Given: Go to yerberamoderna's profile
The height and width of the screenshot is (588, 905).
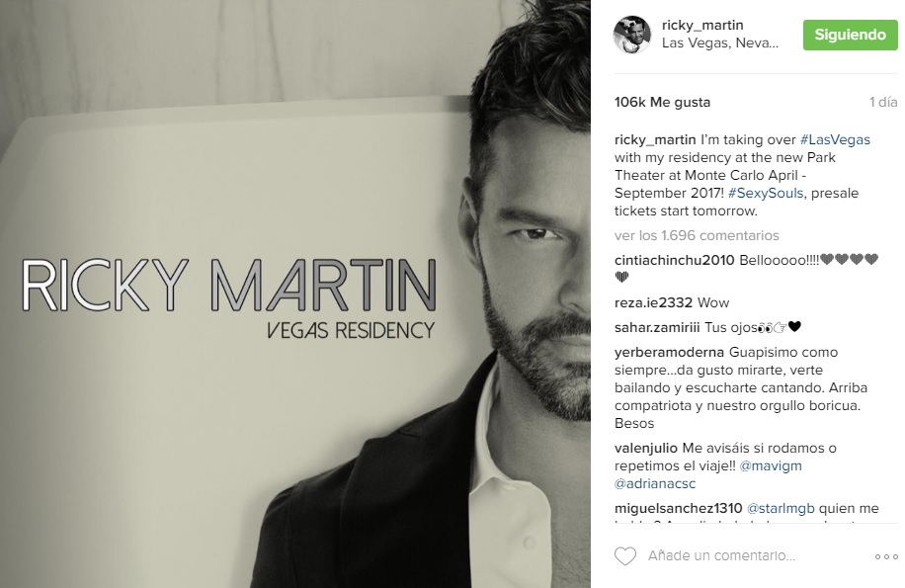Looking at the screenshot, I should tap(669, 352).
